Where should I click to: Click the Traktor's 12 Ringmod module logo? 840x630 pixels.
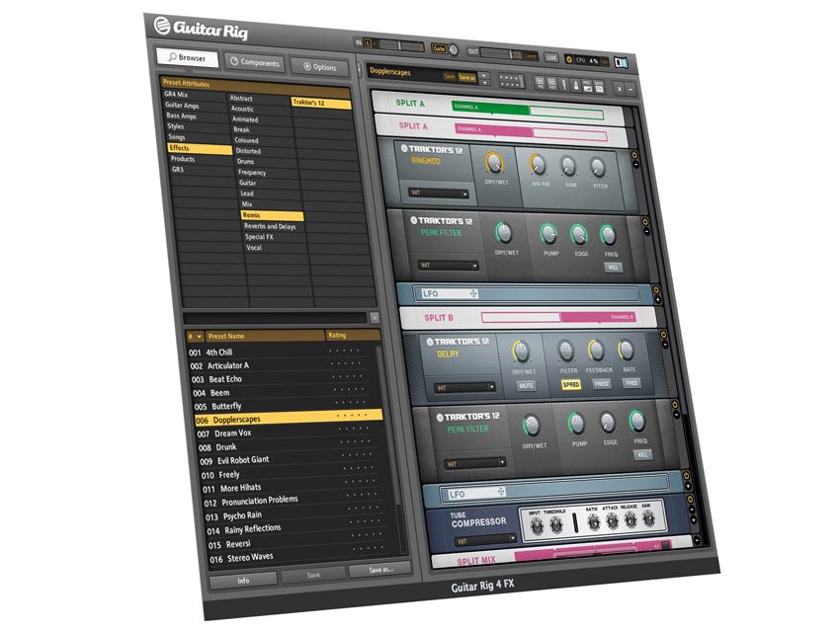[x=404, y=148]
